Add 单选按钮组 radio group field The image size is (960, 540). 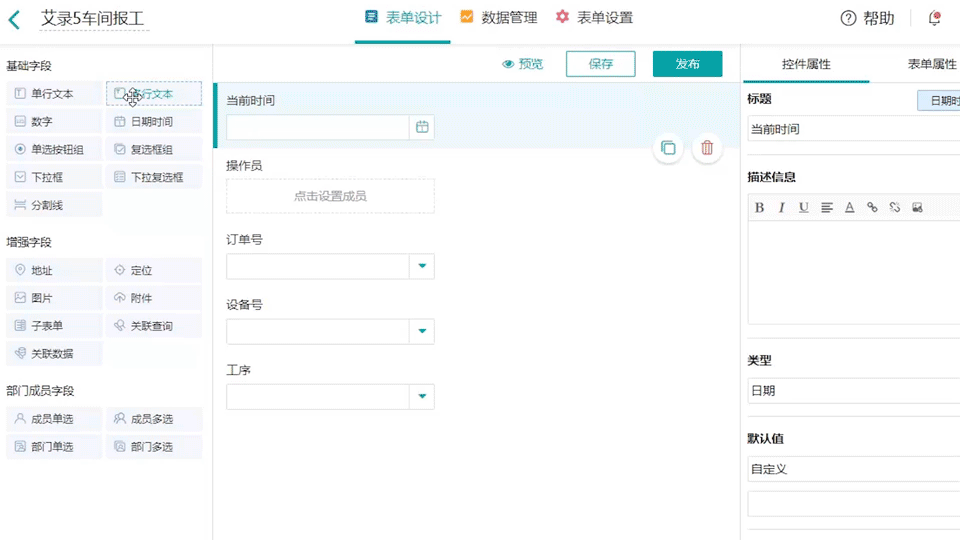54,149
